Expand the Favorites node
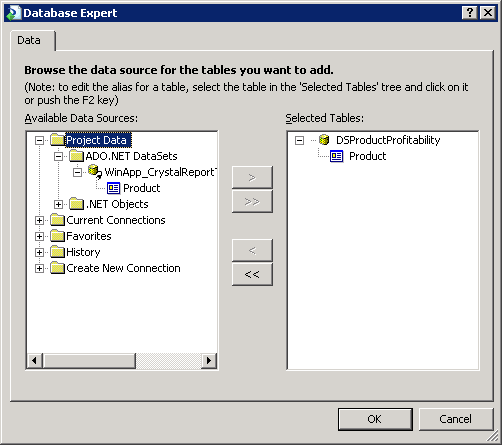Image resolution: width=502 pixels, height=445 pixels. [x=39, y=236]
